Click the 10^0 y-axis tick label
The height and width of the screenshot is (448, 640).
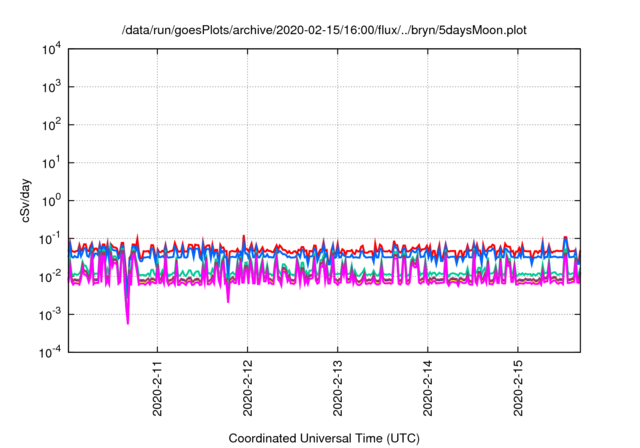pyautogui.click(x=52, y=201)
